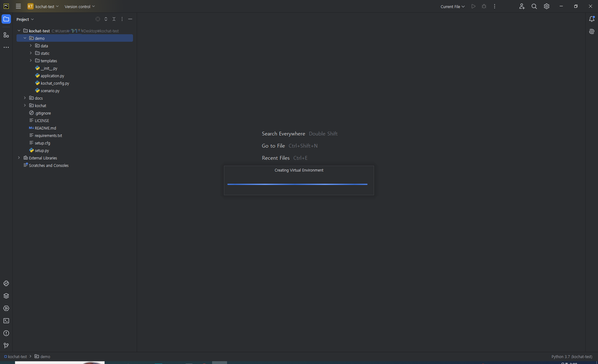Open the Services tool window
This screenshot has height=364, width=598.
tap(6, 309)
